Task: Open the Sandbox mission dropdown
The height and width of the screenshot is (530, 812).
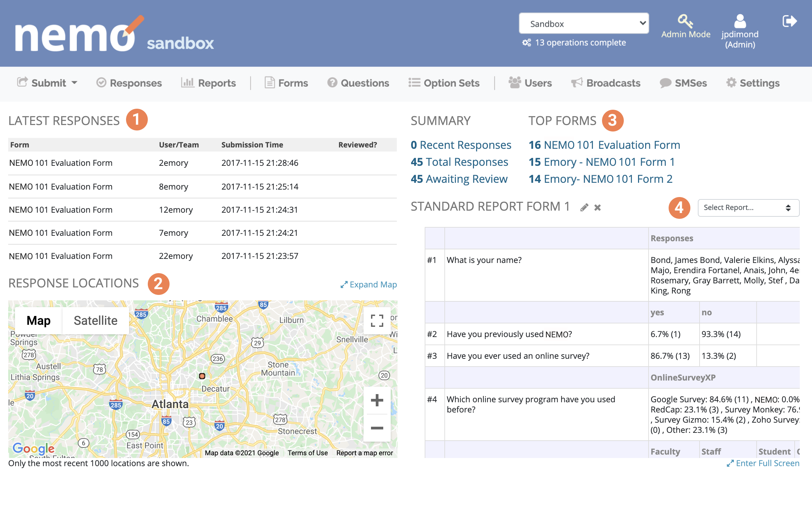Action: pyautogui.click(x=584, y=23)
